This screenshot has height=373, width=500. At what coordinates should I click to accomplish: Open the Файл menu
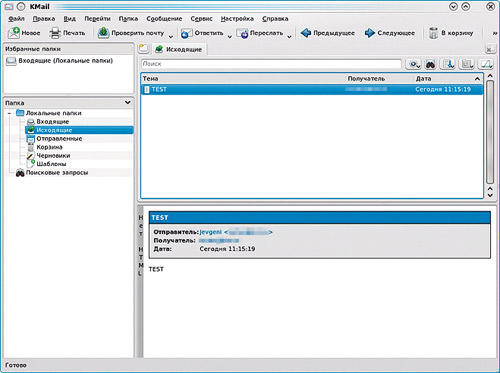pos(16,19)
